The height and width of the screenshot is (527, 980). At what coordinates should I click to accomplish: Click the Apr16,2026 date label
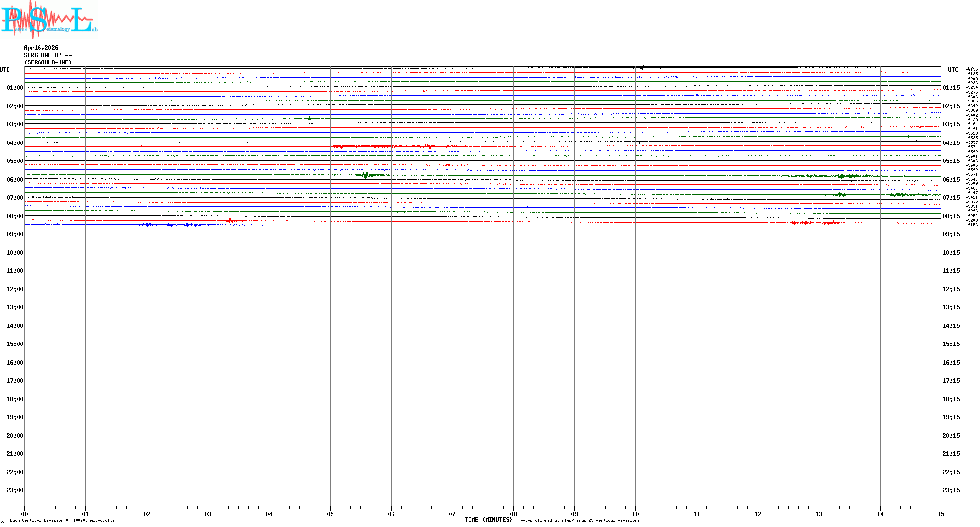tap(41, 48)
